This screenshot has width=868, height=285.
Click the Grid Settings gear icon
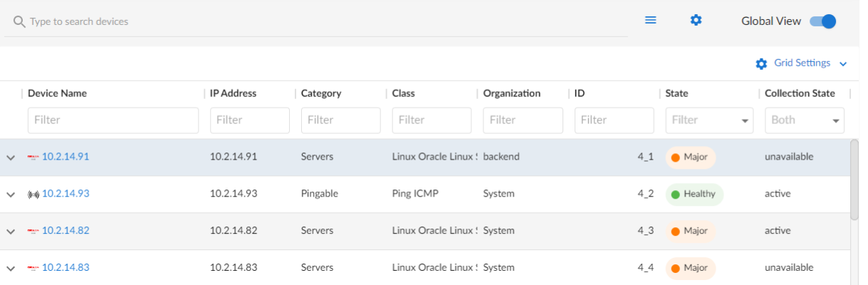click(761, 63)
